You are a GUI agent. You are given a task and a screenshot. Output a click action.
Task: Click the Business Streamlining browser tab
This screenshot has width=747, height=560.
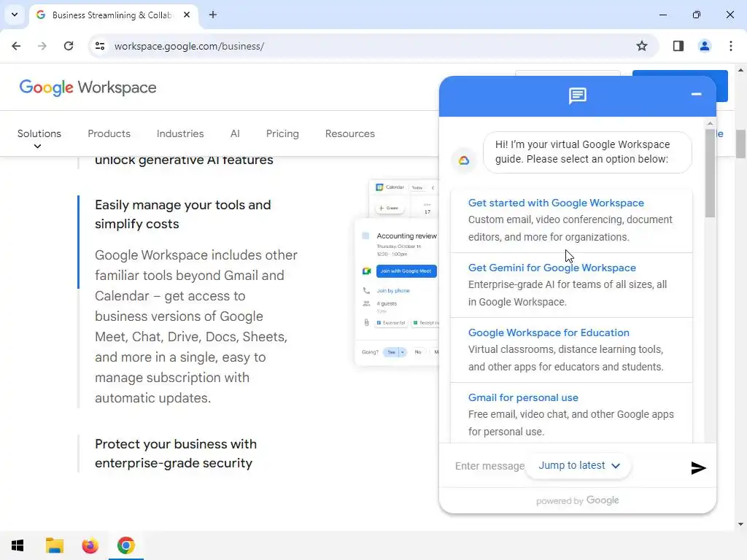(x=115, y=15)
